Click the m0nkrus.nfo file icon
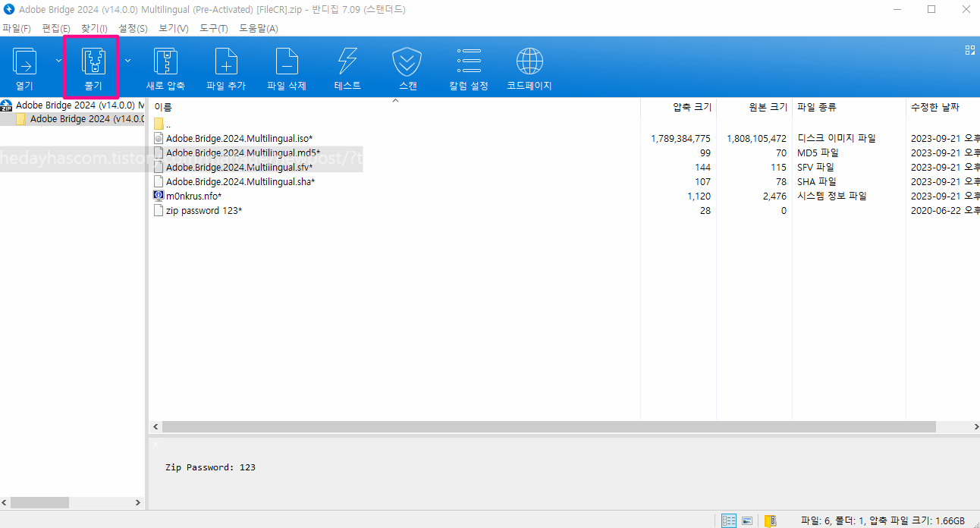The width and height of the screenshot is (980, 528). pyautogui.click(x=159, y=196)
